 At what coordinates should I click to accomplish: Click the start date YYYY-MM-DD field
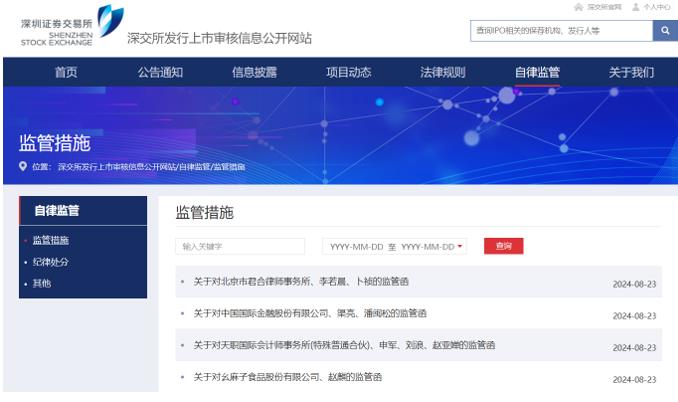[357, 247]
